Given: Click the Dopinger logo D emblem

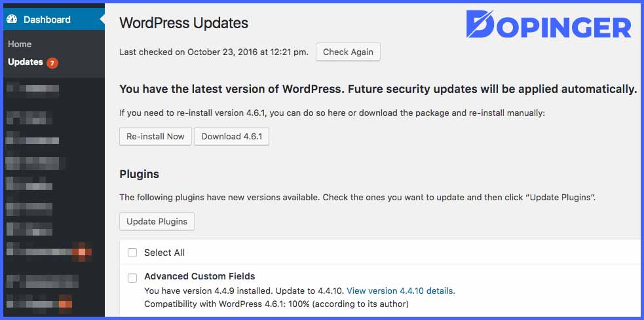Looking at the screenshot, I should pyautogui.click(x=480, y=24).
